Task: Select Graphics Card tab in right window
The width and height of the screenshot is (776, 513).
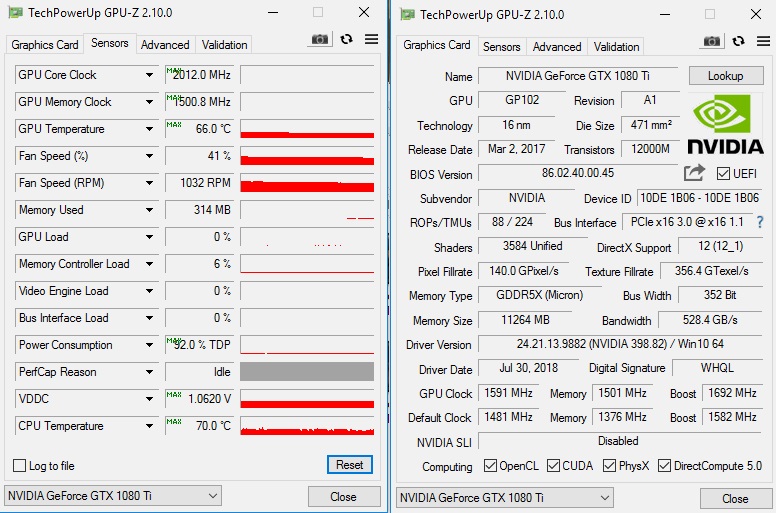Action: point(436,45)
